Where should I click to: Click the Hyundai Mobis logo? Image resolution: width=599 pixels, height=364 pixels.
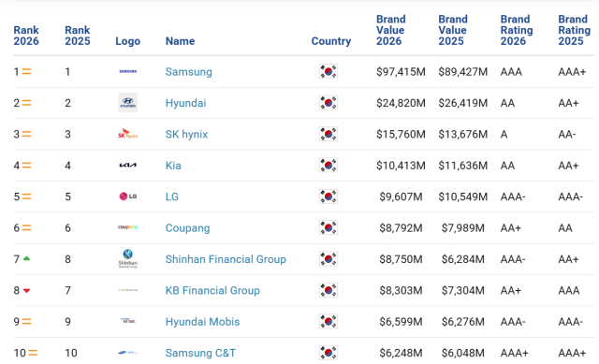[128, 321]
